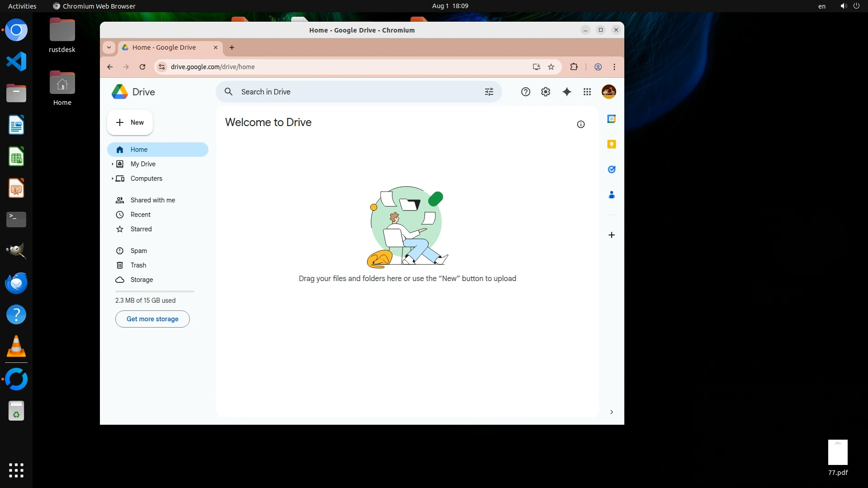Open Contacts side panel

coord(611,195)
